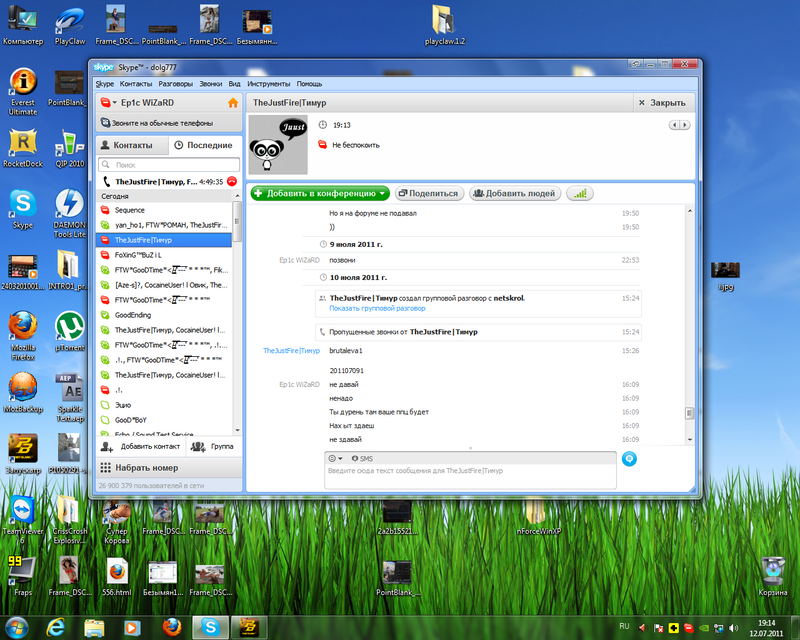Click TheJustFire panda avatar thumbnail
Viewport: 800px width, 640px height.
coord(278,144)
